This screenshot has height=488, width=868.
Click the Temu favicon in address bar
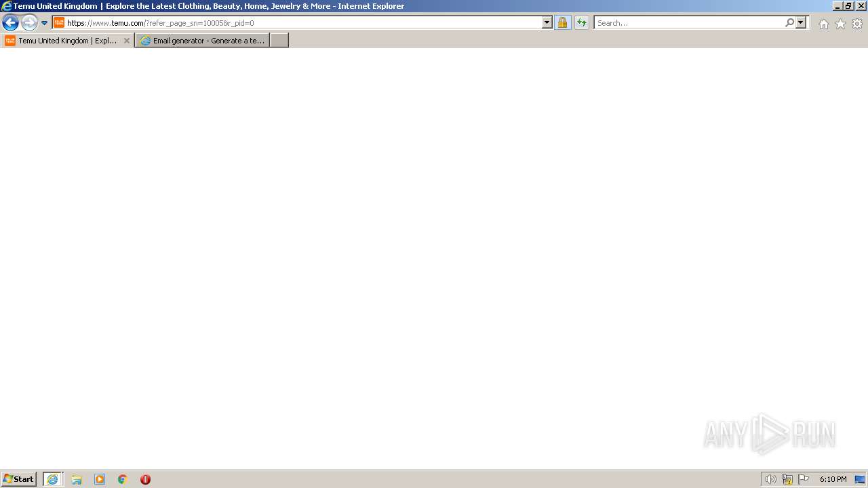(59, 22)
